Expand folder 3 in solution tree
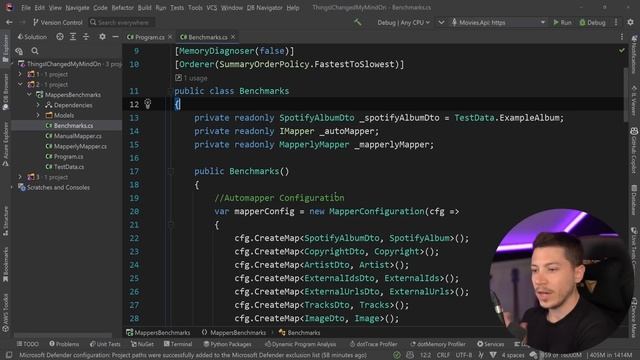Screen dimensions: 640x360 click(20, 177)
